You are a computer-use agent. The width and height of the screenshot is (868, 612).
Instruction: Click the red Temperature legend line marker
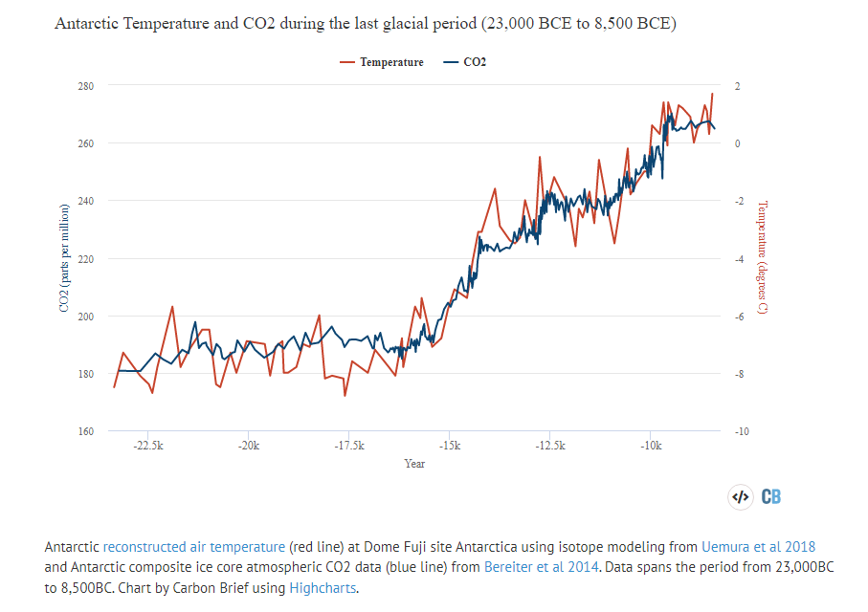click(x=348, y=62)
